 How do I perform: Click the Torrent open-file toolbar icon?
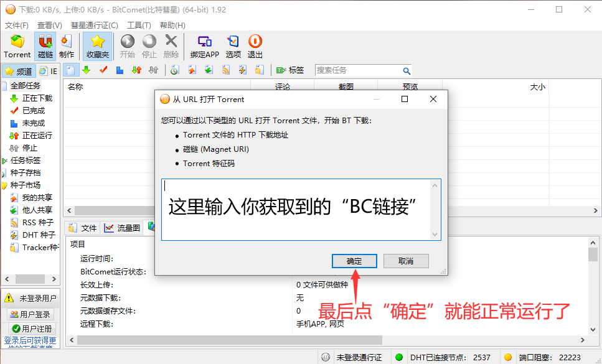tap(17, 46)
